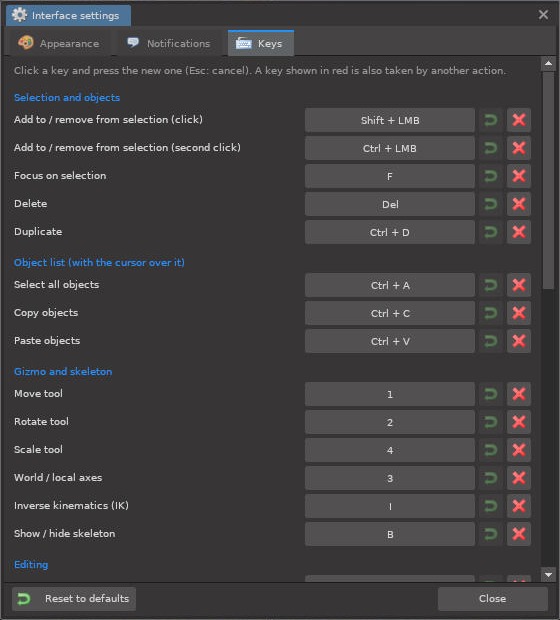Change the Move tool key 1

(390, 394)
